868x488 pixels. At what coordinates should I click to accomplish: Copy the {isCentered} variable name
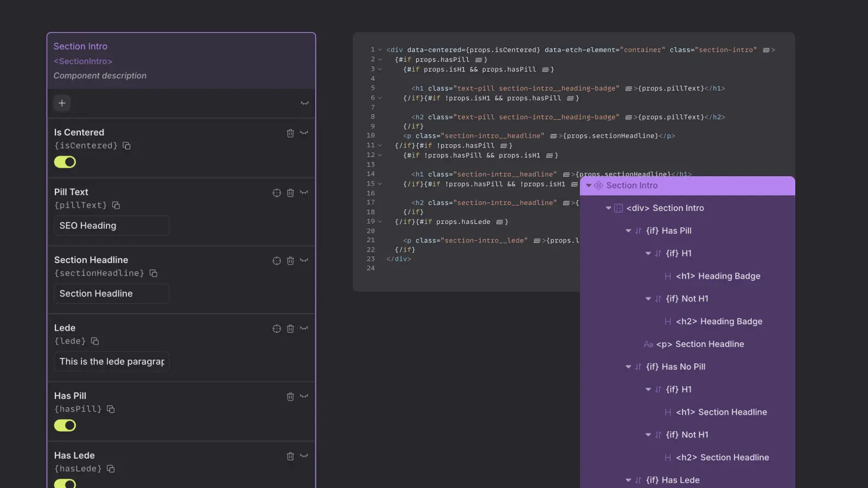[126, 146]
